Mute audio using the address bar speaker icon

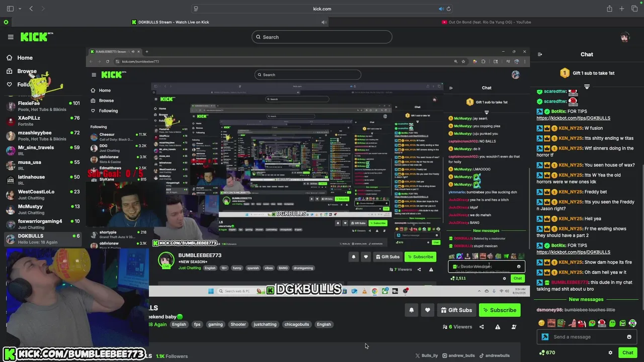tap(441, 9)
